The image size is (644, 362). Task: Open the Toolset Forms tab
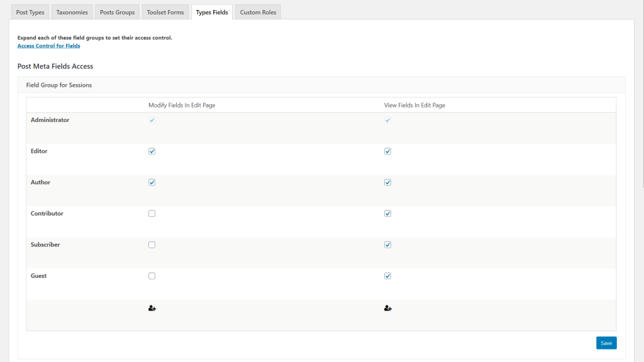[x=165, y=11]
